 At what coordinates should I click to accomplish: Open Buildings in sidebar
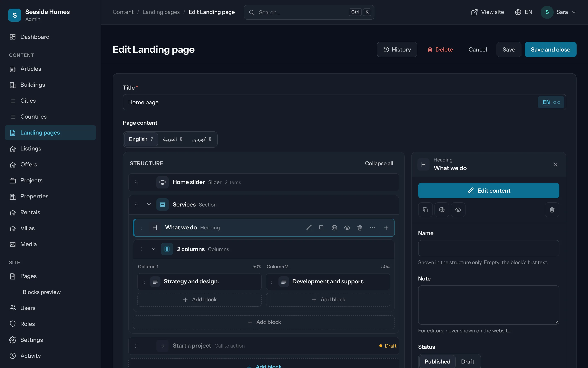click(x=50, y=85)
